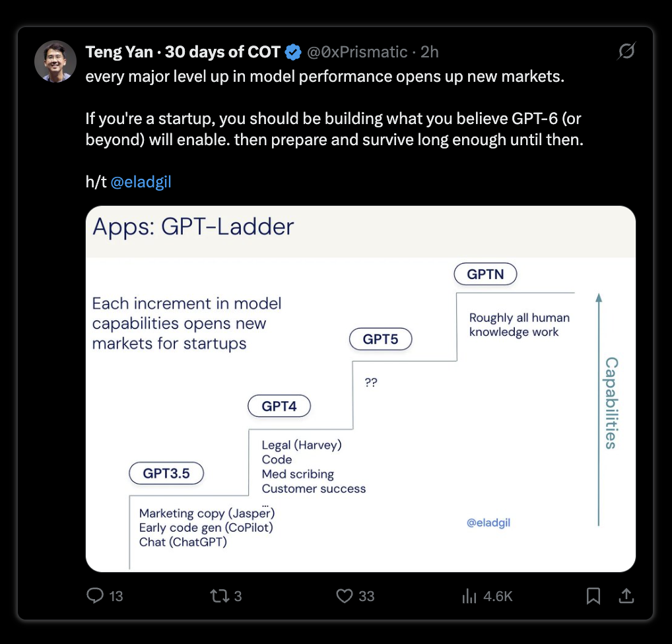Screen dimensions: 672x644
Task: Like the tweet with heart icon
Action: [x=344, y=596]
